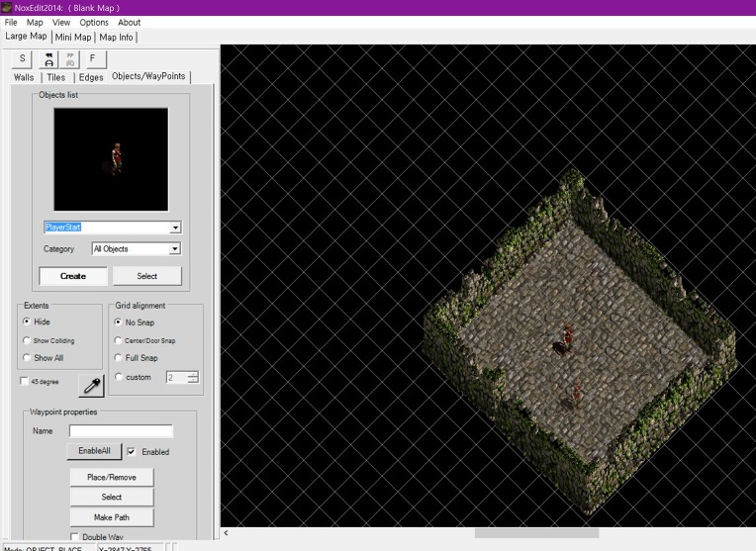Click the Make Path button
Image resolution: width=756 pixels, height=551 pixels.
coord(112,517)
